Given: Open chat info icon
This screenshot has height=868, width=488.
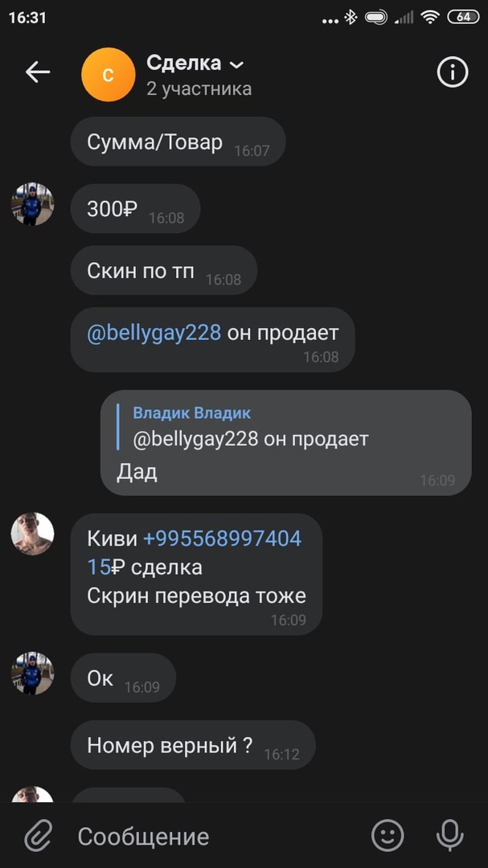Looking at the screenshot, I should coord(453,72).
